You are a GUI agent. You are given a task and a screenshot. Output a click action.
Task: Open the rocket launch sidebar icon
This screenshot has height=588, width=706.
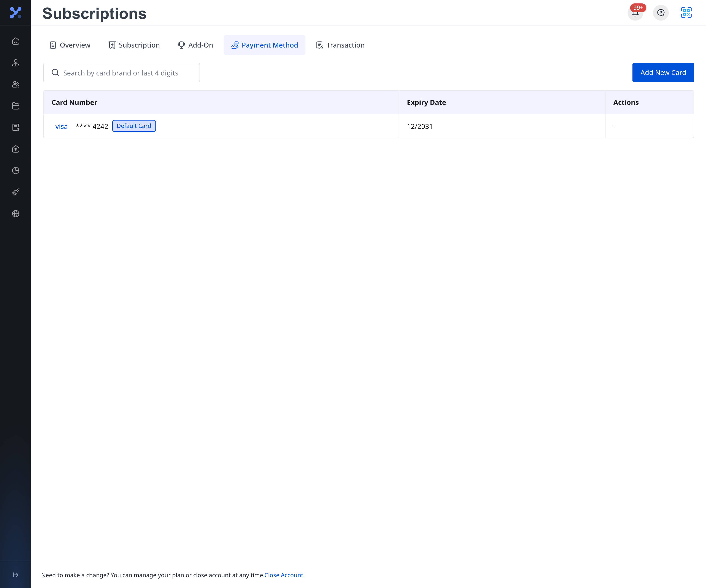pos(15,192)
